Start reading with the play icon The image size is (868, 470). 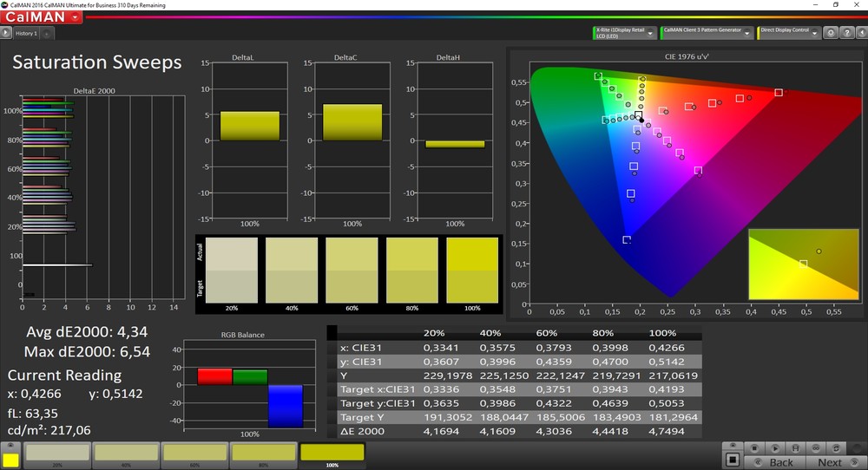click(777, 447)
